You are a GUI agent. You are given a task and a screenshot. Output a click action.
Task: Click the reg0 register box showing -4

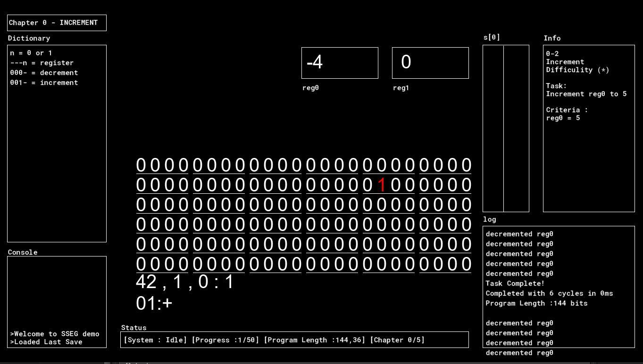tap(340, 63)
